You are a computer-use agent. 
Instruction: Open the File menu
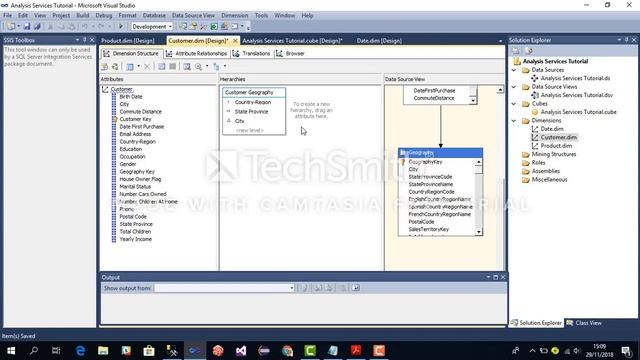click(x=7, y=16)
